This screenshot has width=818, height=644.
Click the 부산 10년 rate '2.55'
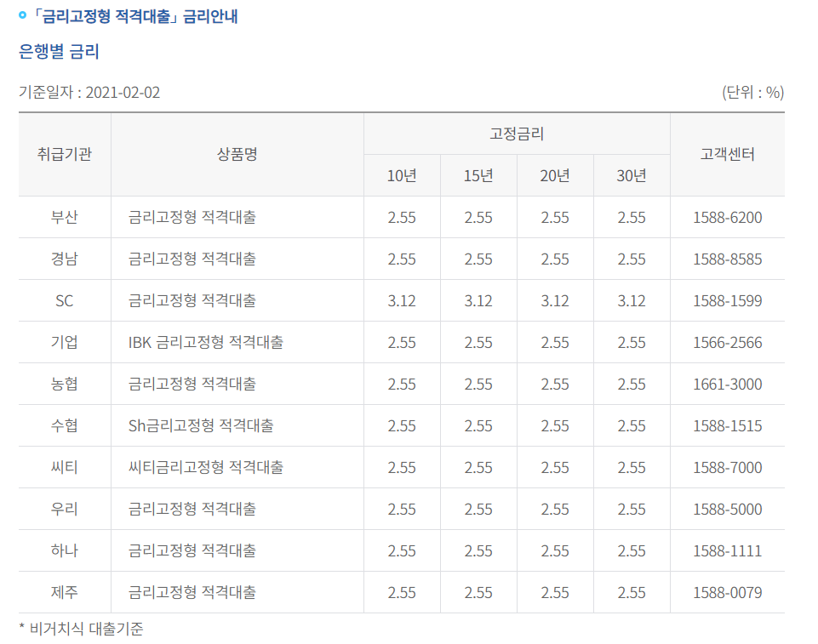(x=402, y=218)
